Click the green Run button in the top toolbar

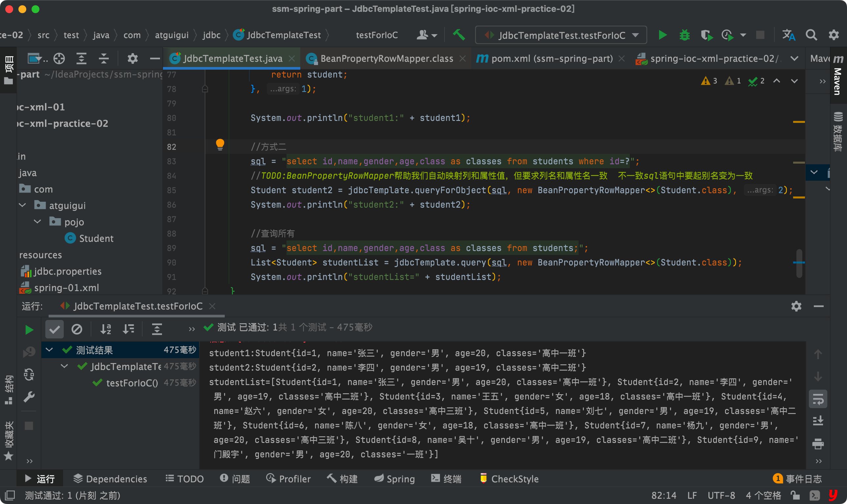point(662,35)
